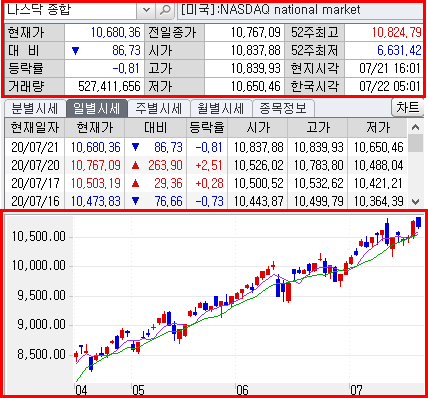428x398 pixels.
Task: Click the red up-triangle on the 20/07/17 row
Action: (135, 183)
